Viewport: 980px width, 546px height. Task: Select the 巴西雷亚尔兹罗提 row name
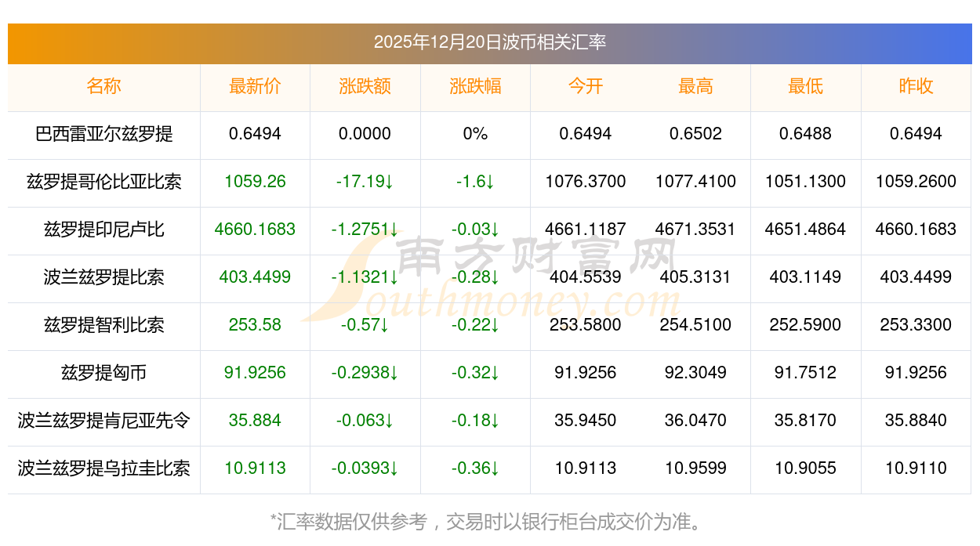103,134
